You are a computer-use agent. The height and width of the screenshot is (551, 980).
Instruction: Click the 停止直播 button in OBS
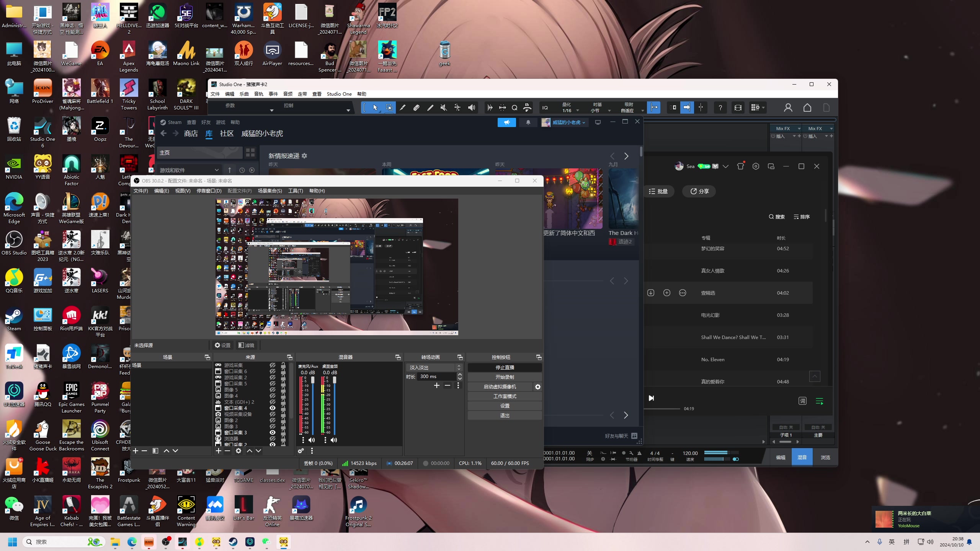[x=505, y=367]
